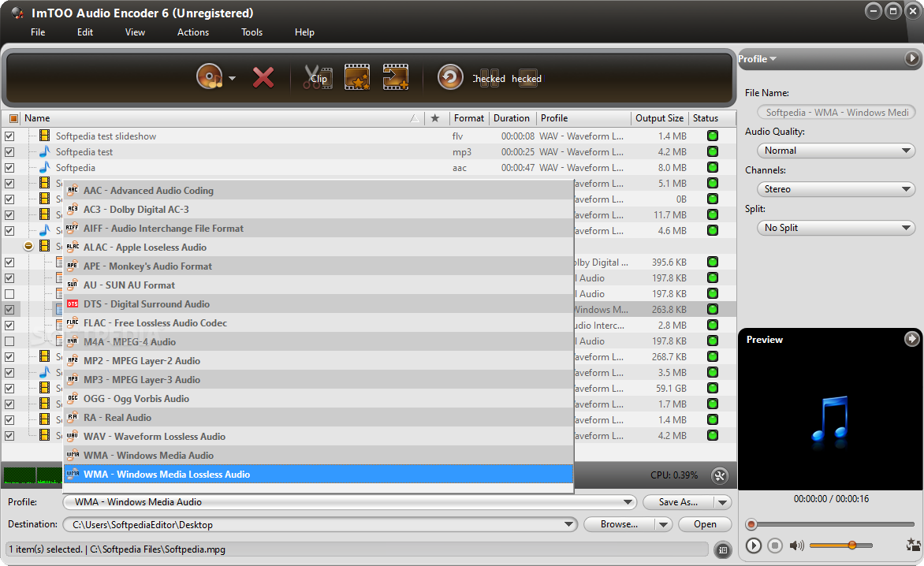Start converting checked items with circular arrow icon

[x=450, y=77]
